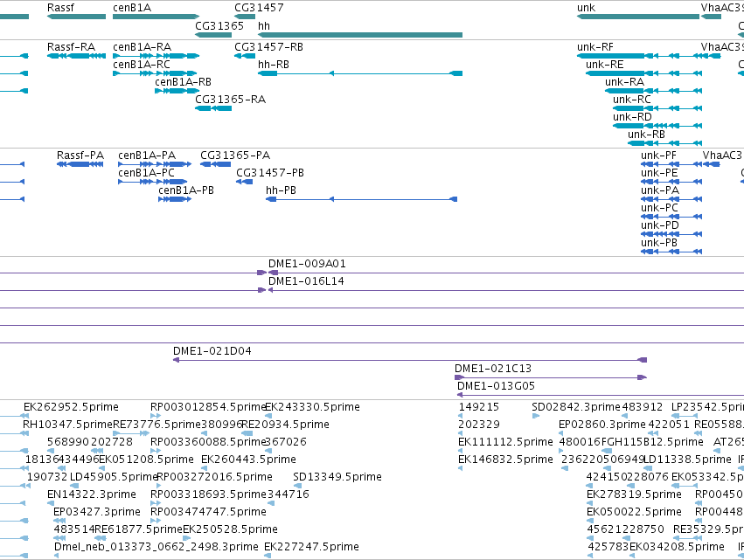Open the cenB1A-PB protein feature
744x560 pixels.
pyautogui.click(x=175, y=200)
